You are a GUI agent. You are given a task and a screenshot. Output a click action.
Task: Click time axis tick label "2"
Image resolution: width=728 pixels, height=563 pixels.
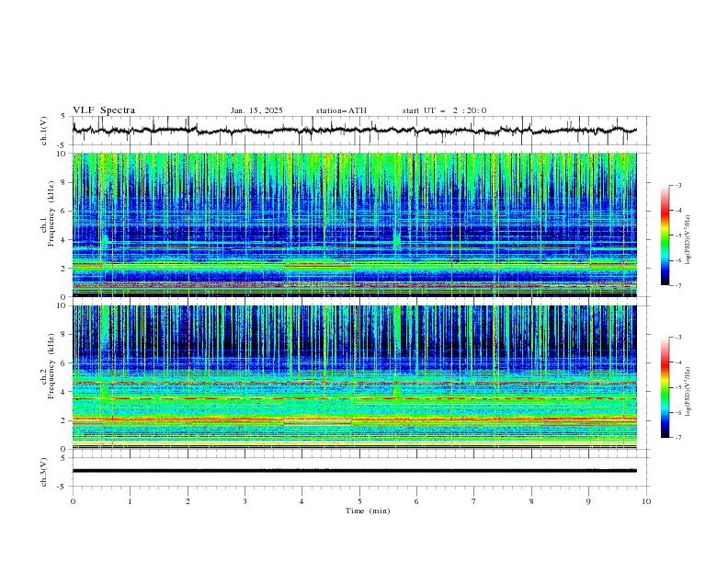point(188,501)
